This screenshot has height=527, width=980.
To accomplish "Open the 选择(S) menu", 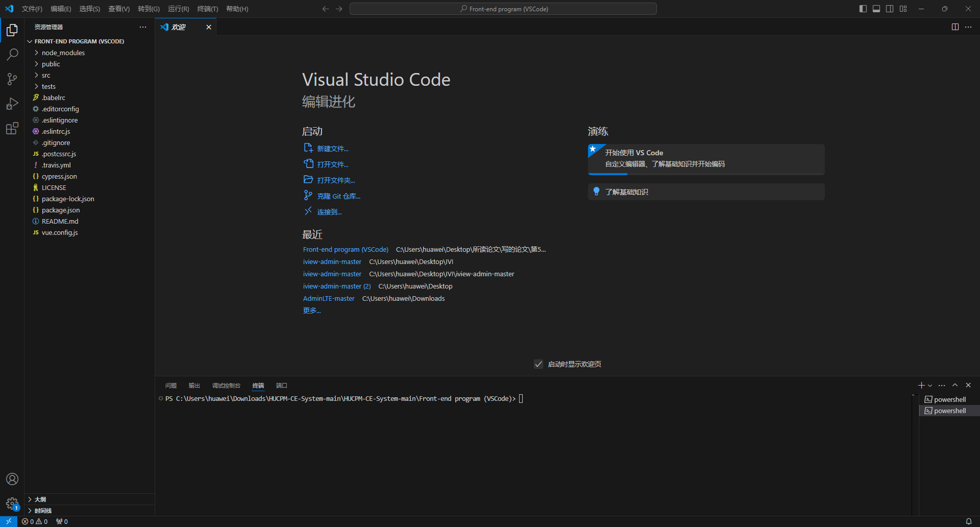I will coord(90,9).
